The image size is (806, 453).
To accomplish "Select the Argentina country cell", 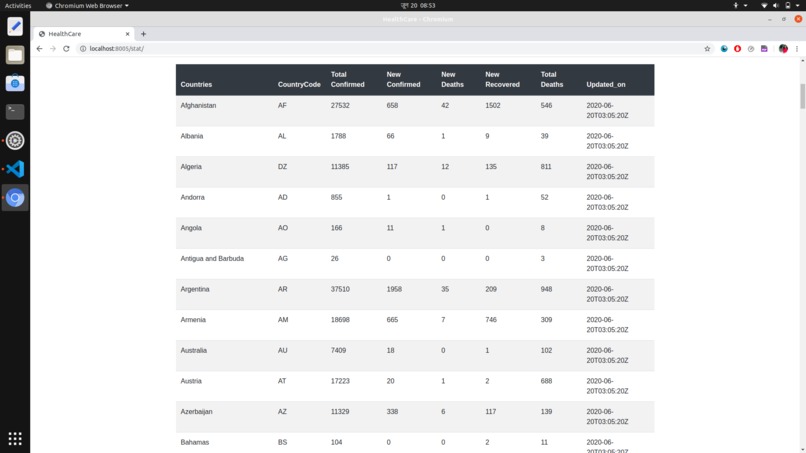I will point(195,289).
